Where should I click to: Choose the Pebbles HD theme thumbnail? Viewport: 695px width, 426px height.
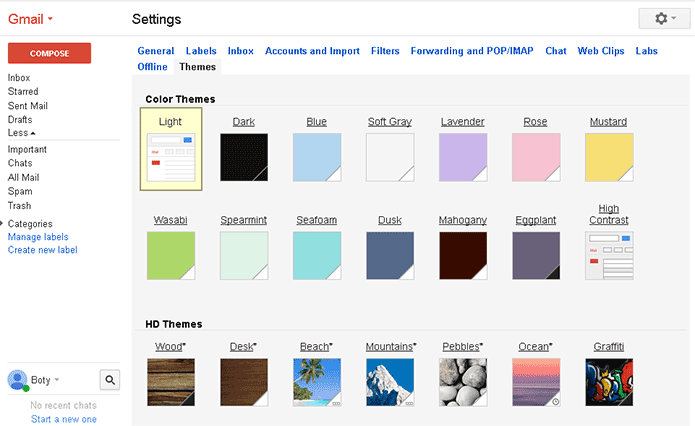pyautogui.click(x=463, y=383)
